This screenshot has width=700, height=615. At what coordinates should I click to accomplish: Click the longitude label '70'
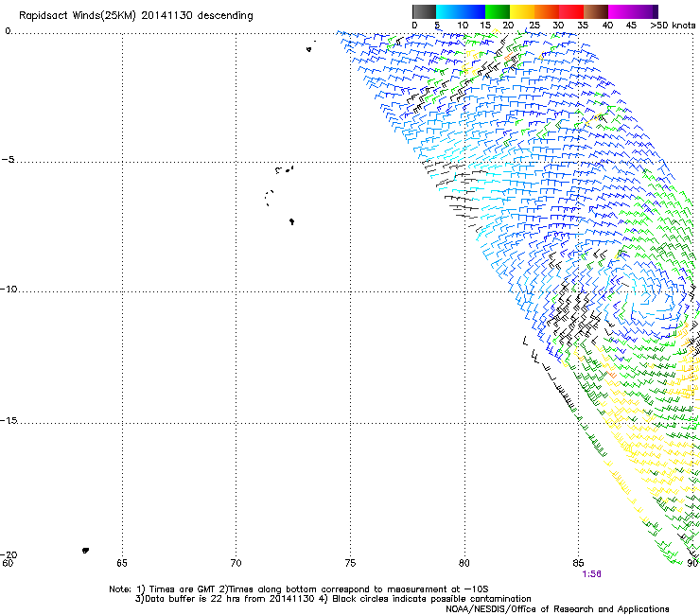click(x=236, y=563)
